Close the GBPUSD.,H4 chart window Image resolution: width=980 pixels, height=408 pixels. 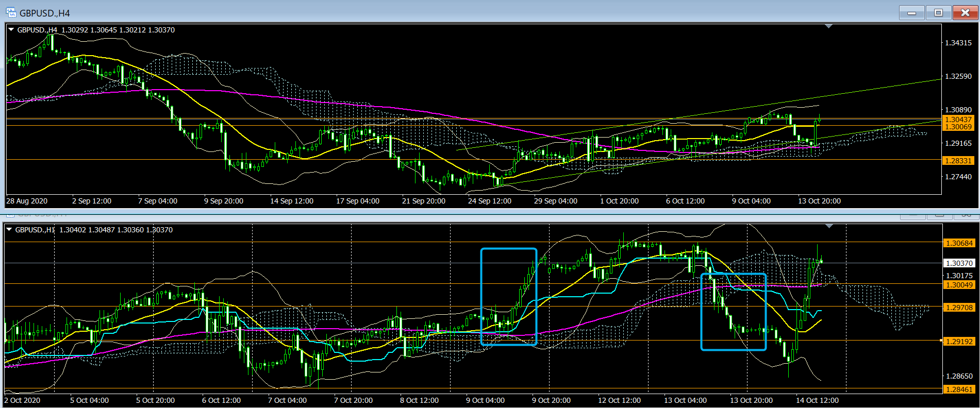point(965,12)
